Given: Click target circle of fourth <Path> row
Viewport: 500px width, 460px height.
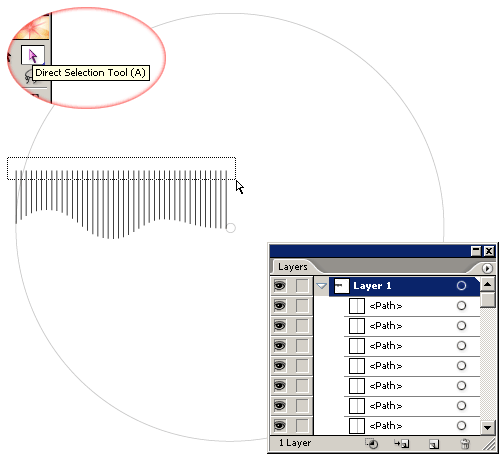Looking at the screenshot, I should 461,366.
